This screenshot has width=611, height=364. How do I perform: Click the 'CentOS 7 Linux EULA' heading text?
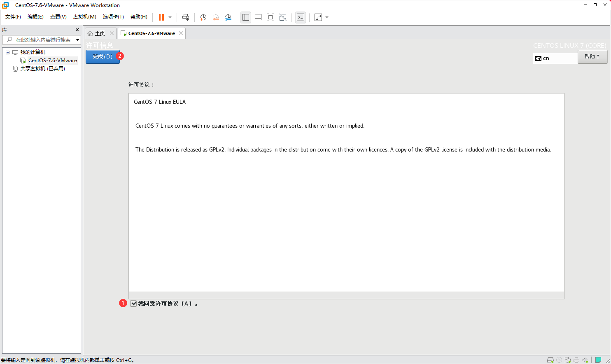tap(160, 102)
